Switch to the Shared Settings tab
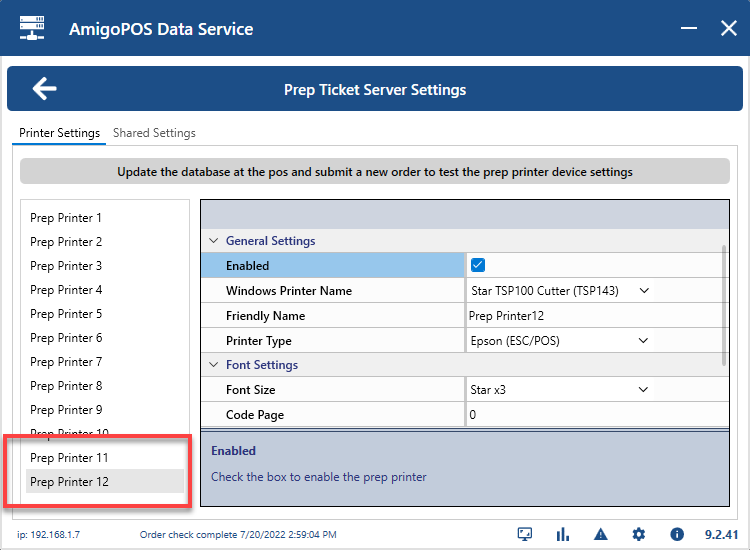Image resolution: width=750 pixels, height=550 pixels. point(154,133)
